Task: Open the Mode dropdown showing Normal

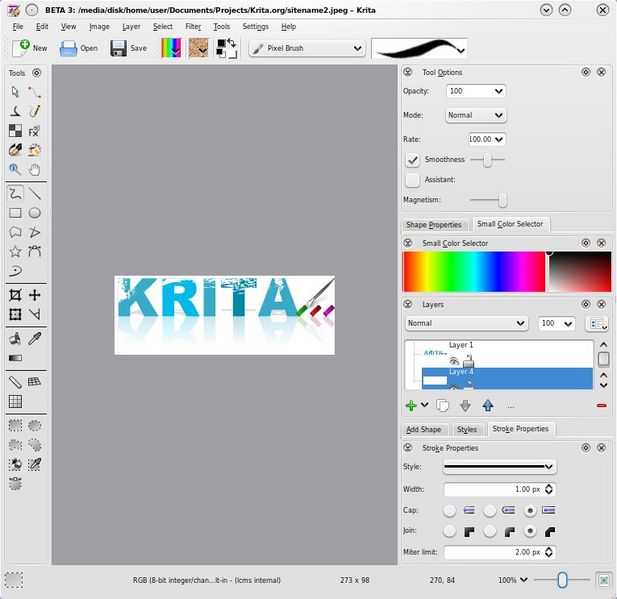Action: (476, 115)
